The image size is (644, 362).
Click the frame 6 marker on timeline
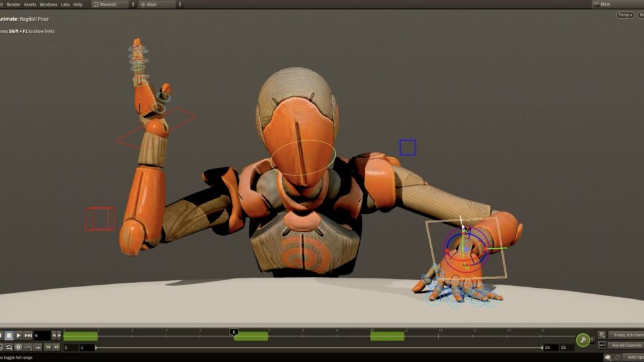point(234,332)
